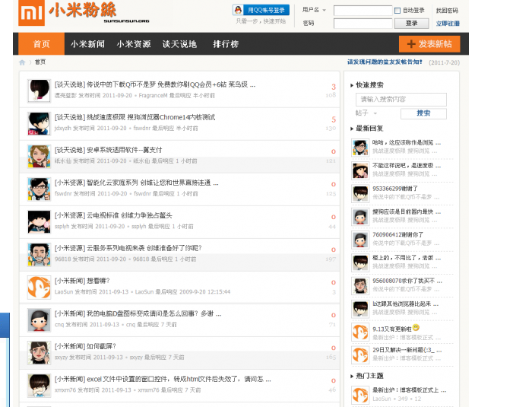Open the 立即注册 link
Image resolution: width=532 pixels, height=407 pixels.
(x=448, y=24)
